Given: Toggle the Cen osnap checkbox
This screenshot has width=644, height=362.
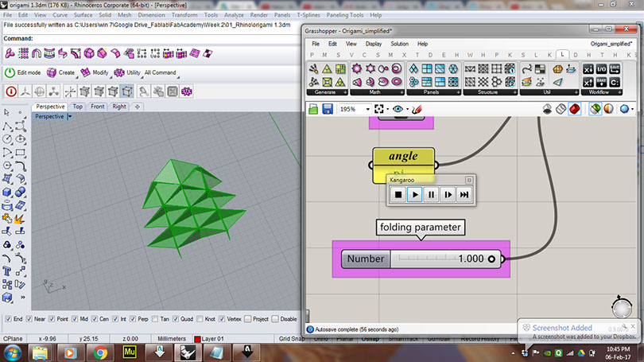Looking at the screenshot, I should 95,319.
